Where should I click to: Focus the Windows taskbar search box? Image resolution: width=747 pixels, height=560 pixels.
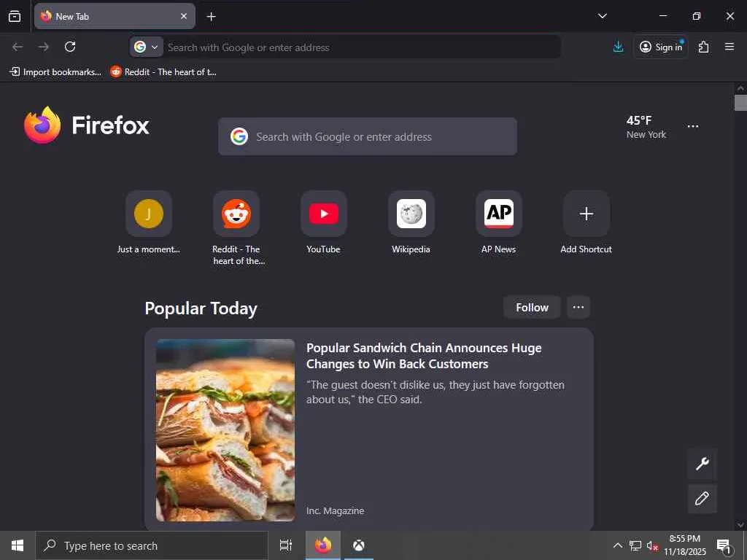pyautogui.click(x=152, y=545)
